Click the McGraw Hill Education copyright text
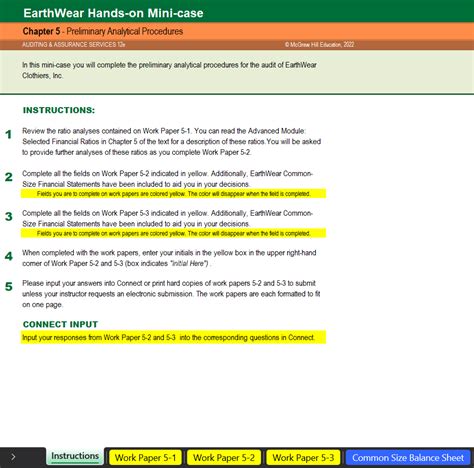This screenshot has height=468, width=474. [x=319, y=45]
